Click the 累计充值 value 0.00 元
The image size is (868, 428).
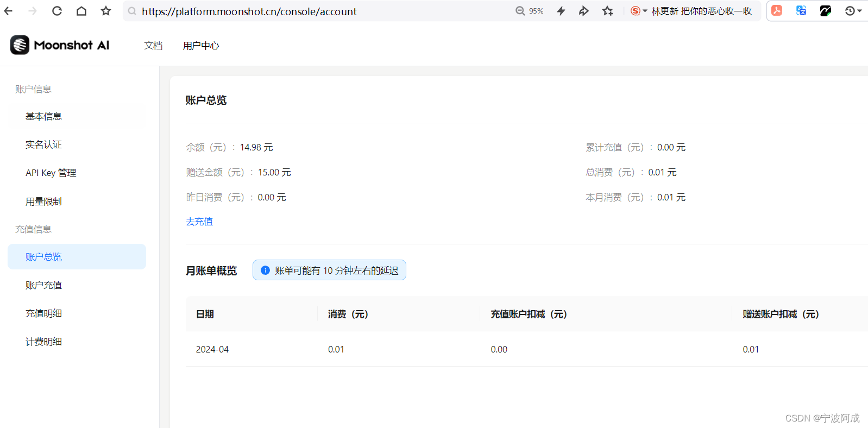coord(671,147)
